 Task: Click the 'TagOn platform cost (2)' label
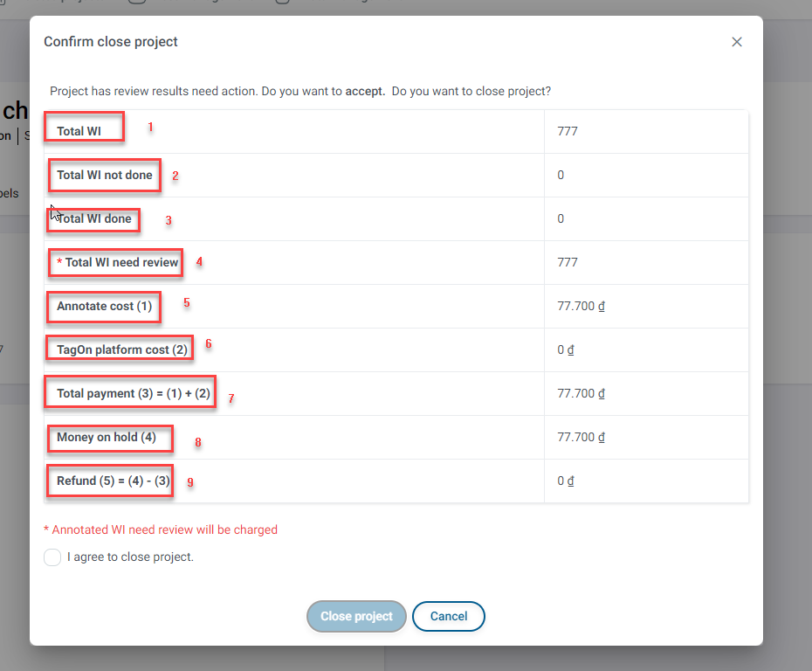tap(122, 350)
